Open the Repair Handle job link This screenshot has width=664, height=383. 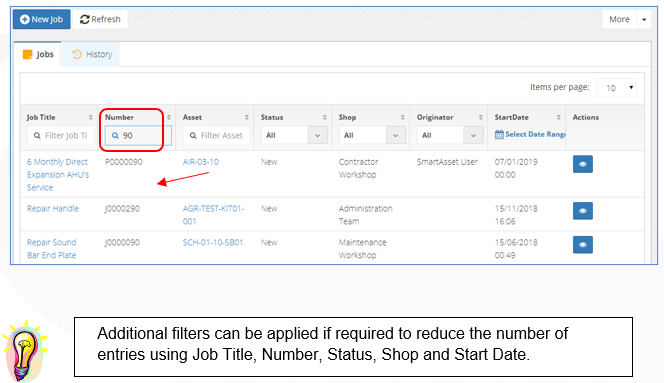point(53,208)
